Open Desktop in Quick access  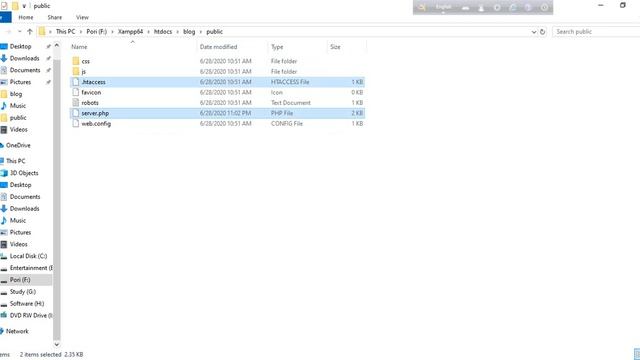pos(20,47)
